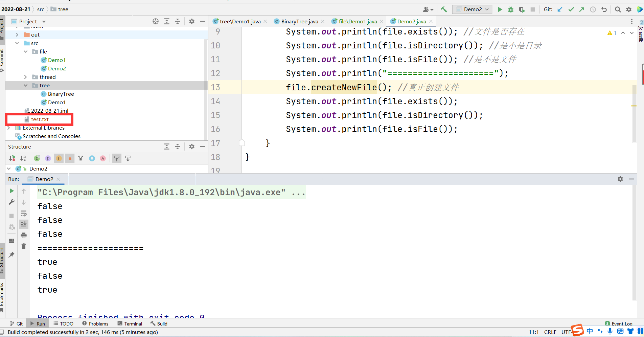Image resolution: width=644 pixels, height=337 pixels.
Task: Close the Demo2.java editor tab
Action: pyautogui.click(x=431, y=21)
